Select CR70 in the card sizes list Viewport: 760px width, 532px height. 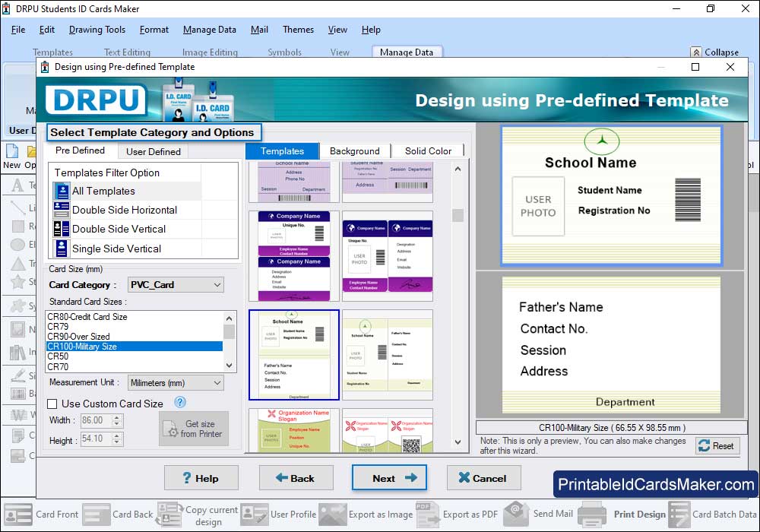click(x=135, y=367)
